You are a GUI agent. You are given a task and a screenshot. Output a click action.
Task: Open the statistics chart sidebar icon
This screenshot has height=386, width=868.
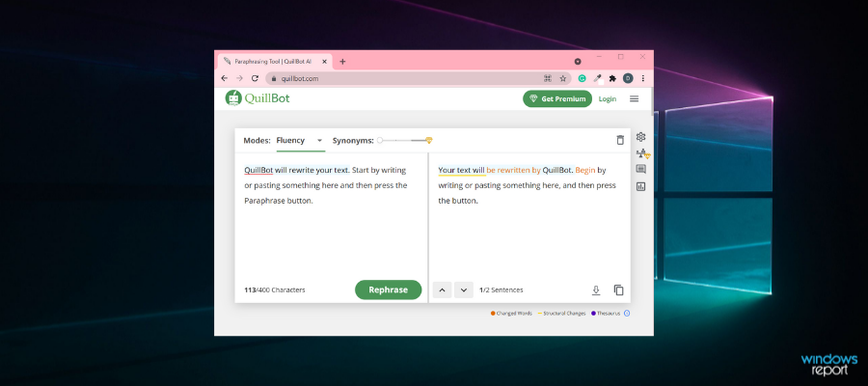(x=641, y=186)
